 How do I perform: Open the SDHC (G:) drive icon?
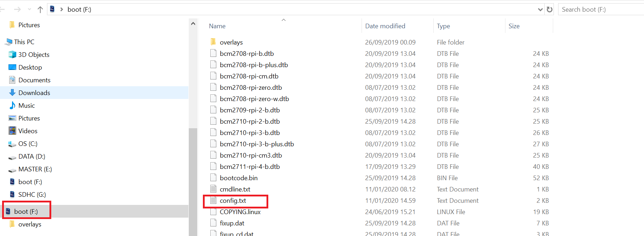tap(12, 194)
